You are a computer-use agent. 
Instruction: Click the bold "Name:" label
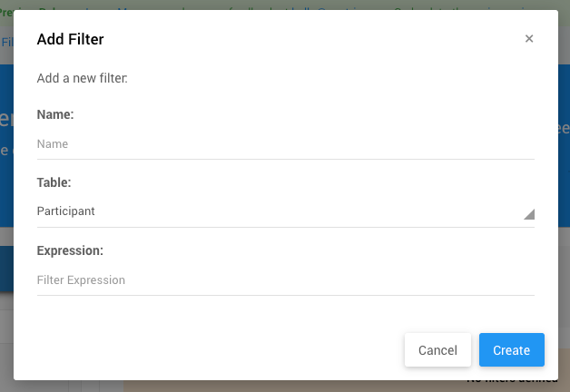coord(55,115)
